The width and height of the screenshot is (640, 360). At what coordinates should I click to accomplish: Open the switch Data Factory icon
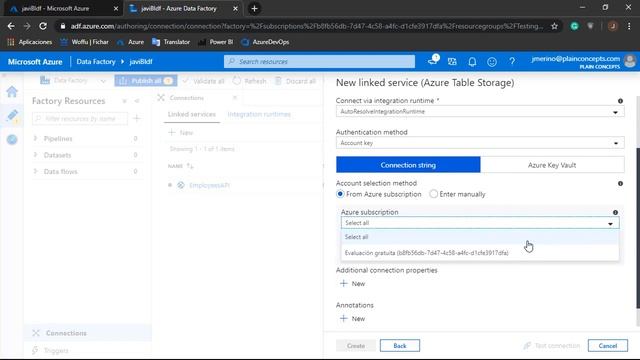[x=452, y=62]
